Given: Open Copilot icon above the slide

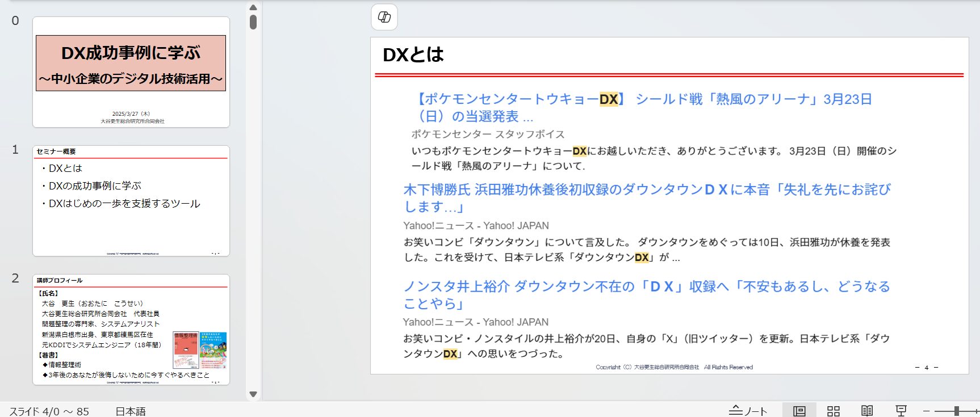Looking at the screenshot, I should [x=384, y=17].
